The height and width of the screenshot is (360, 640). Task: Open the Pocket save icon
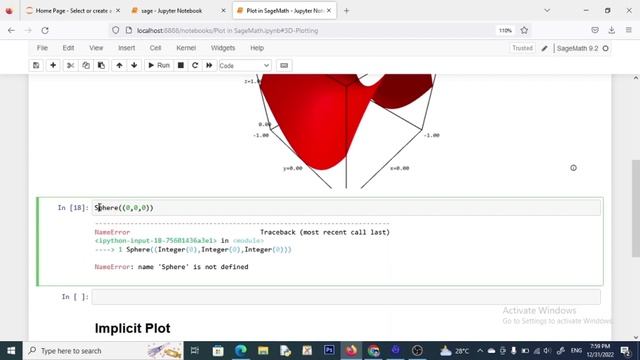595,30
